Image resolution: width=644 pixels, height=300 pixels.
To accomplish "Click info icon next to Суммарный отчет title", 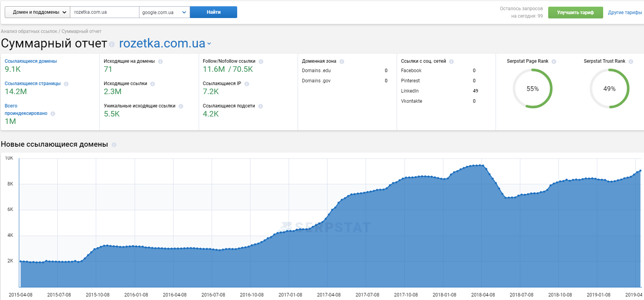I will click(x=112, y=44).
